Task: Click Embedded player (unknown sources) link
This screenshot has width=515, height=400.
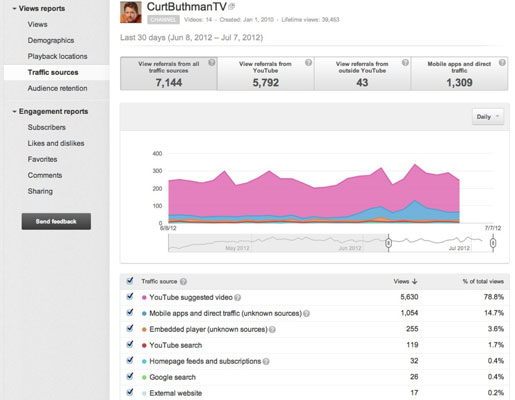Action: (x=208, y=329)
